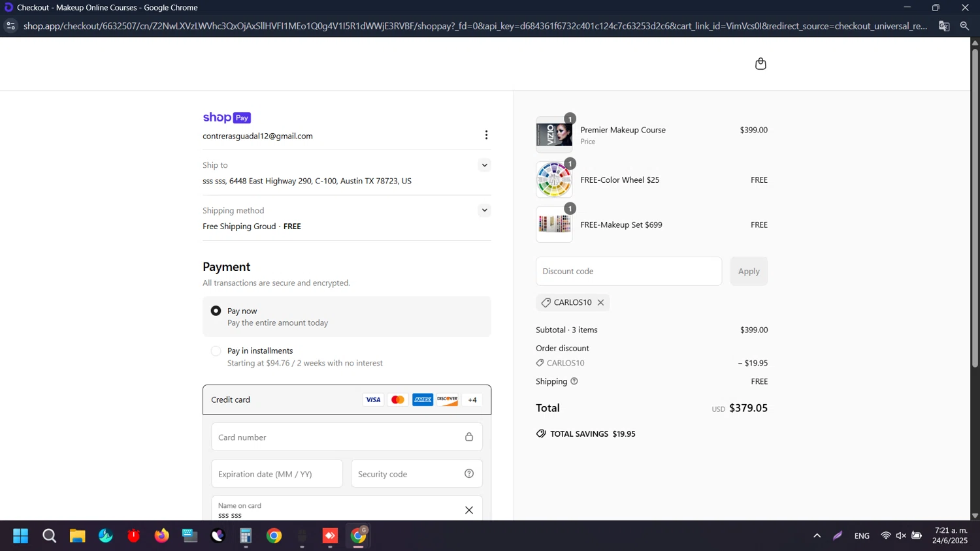Open Premier Makeup Course thumbnail

[554, 135]
